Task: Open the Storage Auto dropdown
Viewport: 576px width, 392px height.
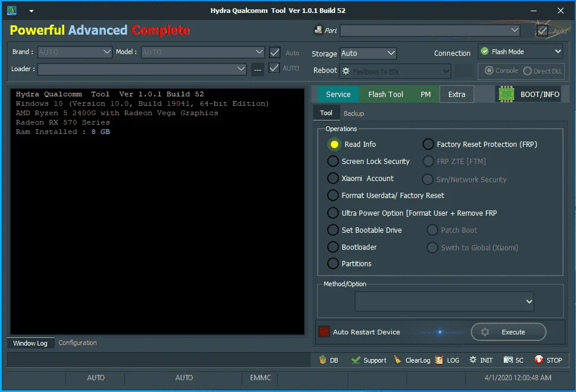Action: click(368, 53)
